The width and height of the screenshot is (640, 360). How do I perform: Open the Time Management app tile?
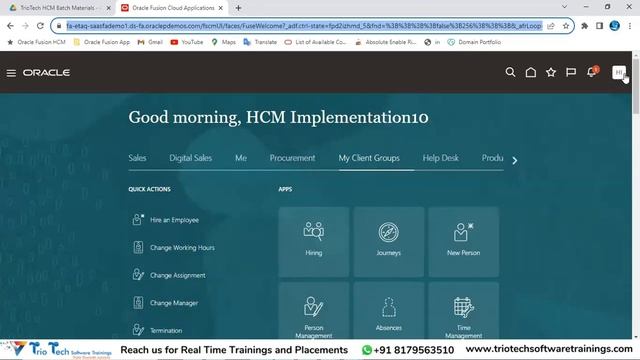click(x=464, y=311)
